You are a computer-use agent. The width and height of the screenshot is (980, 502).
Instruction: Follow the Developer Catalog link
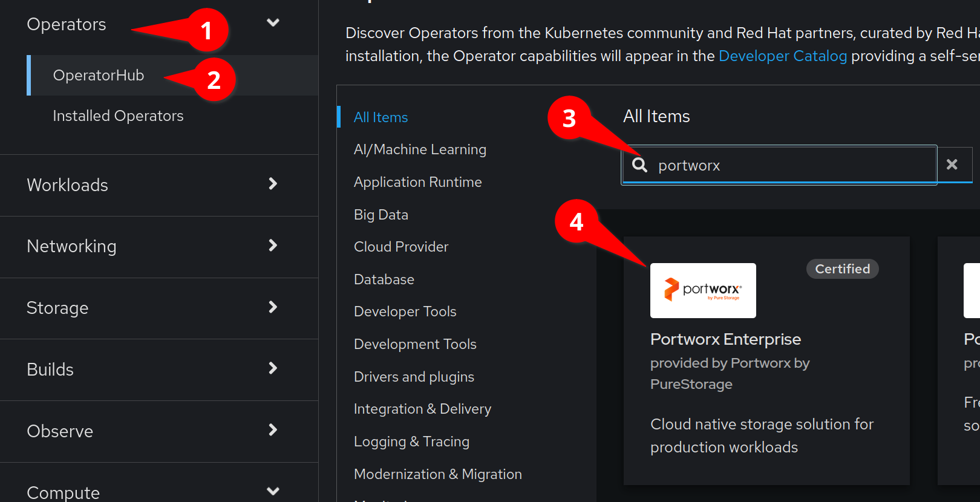[x=782, y=56]
